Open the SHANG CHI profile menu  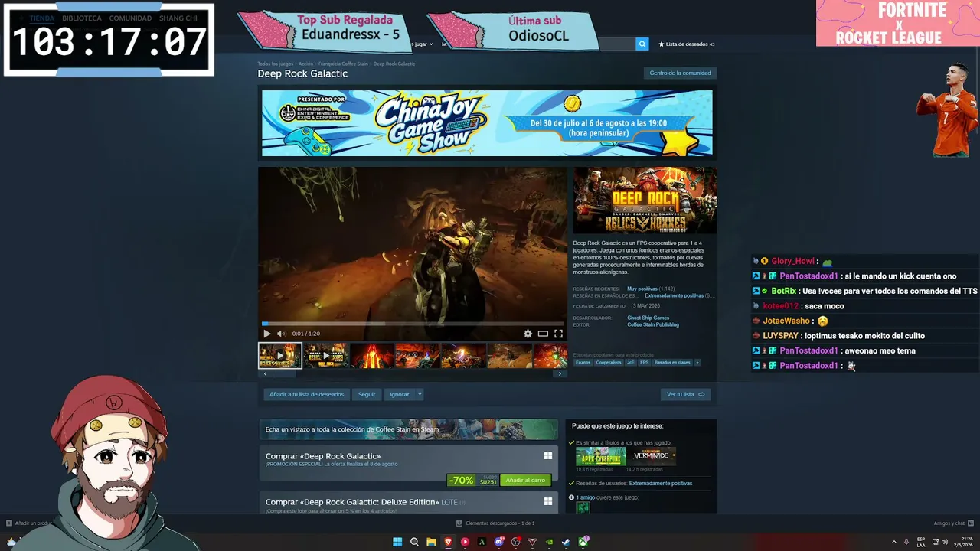tap(178, 18)
